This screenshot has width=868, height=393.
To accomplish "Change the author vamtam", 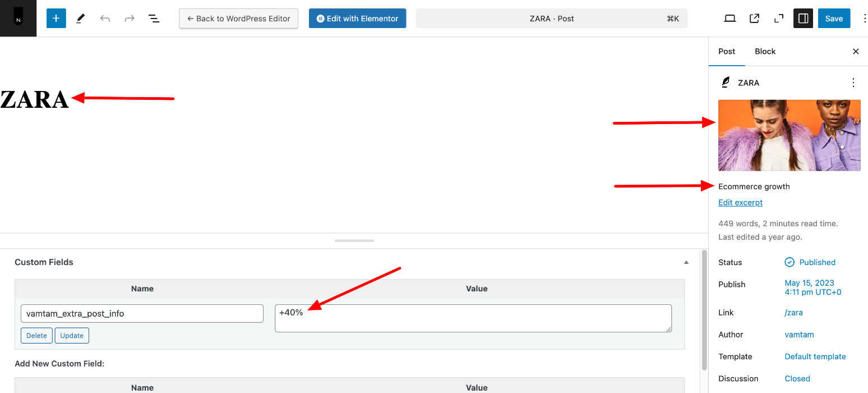I will pos(799,335).
